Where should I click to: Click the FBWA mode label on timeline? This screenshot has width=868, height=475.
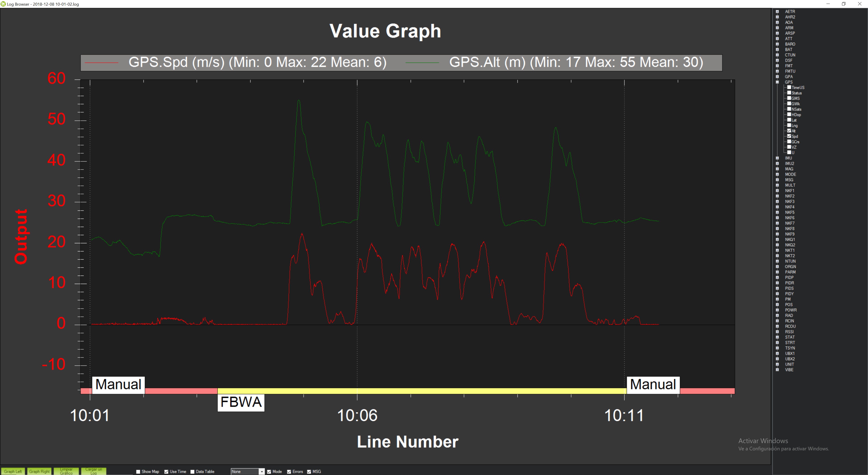click(241, 402)
